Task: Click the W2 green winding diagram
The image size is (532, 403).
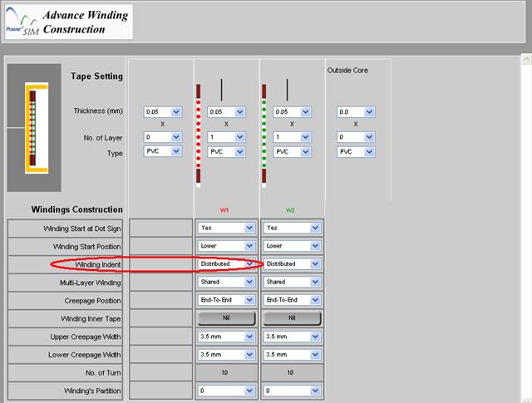Action: pos(264,133)
